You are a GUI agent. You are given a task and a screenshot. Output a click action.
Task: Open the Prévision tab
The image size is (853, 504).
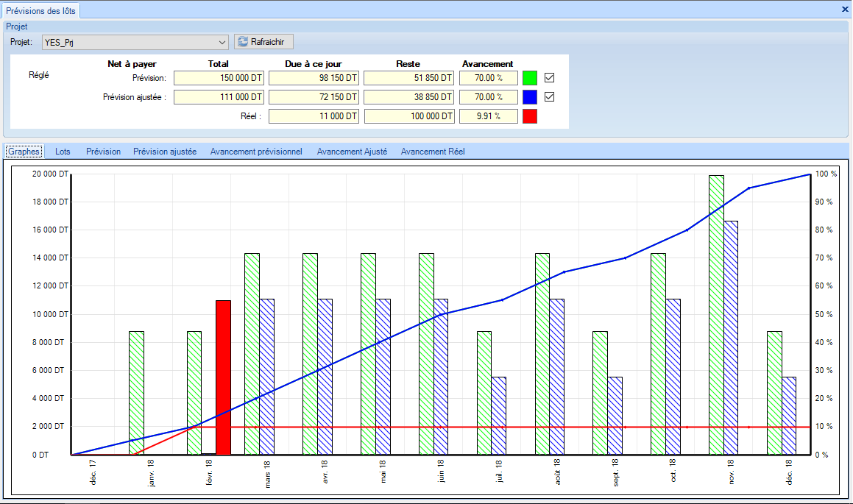[103, 152]
